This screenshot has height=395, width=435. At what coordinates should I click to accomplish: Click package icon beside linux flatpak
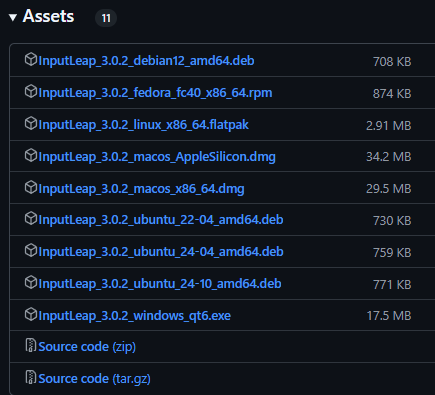31,124
